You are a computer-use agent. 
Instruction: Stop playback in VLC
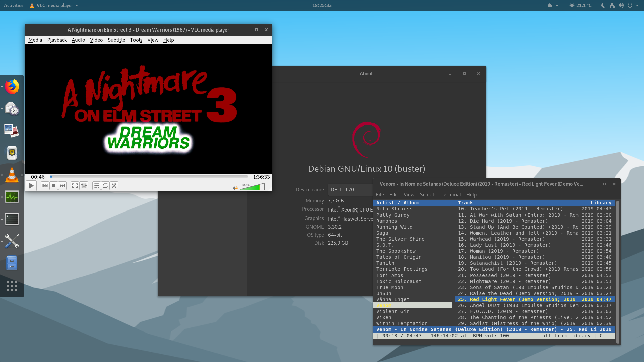click(54, 186)
